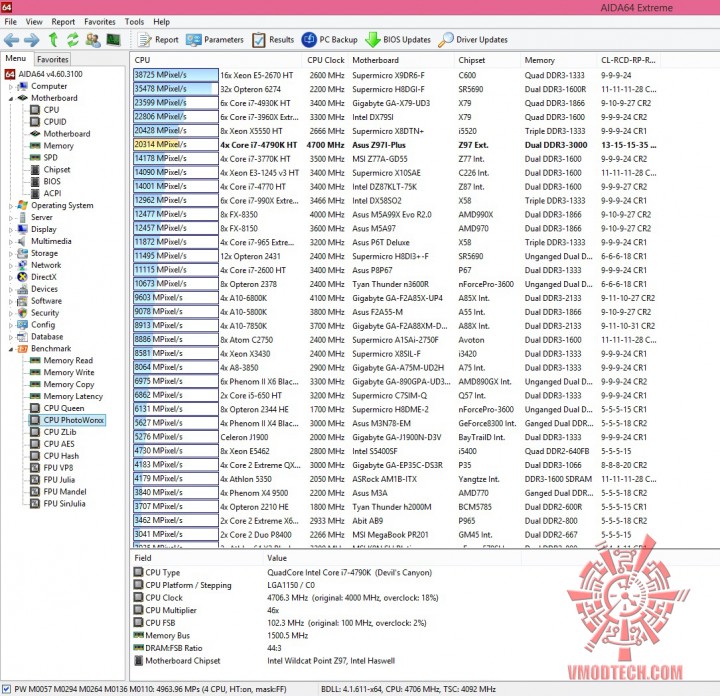Open the Tools menu

point(134,22)
